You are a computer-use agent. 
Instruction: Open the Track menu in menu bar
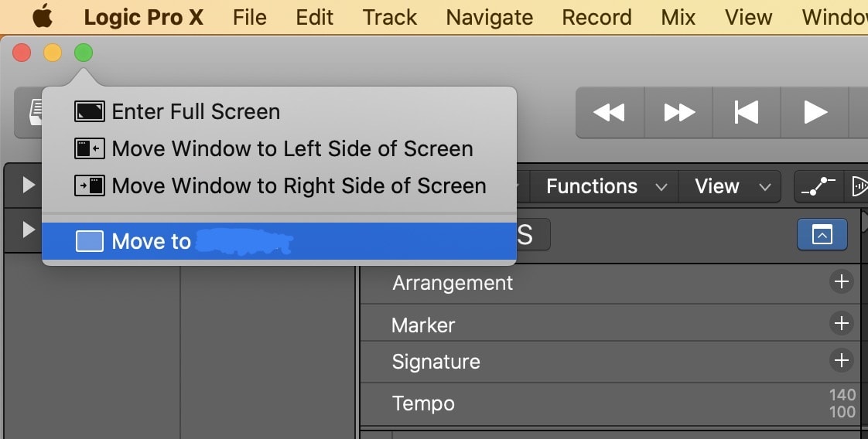coord(390,17)
